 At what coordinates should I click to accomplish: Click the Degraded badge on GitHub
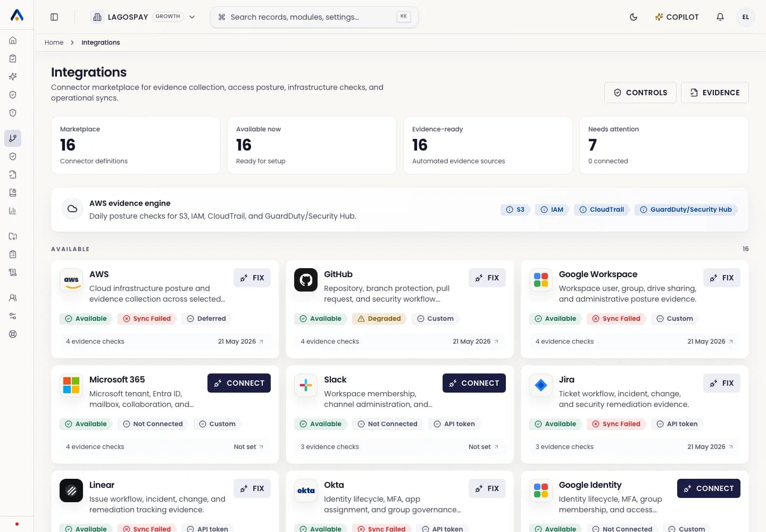pos(379,319)
